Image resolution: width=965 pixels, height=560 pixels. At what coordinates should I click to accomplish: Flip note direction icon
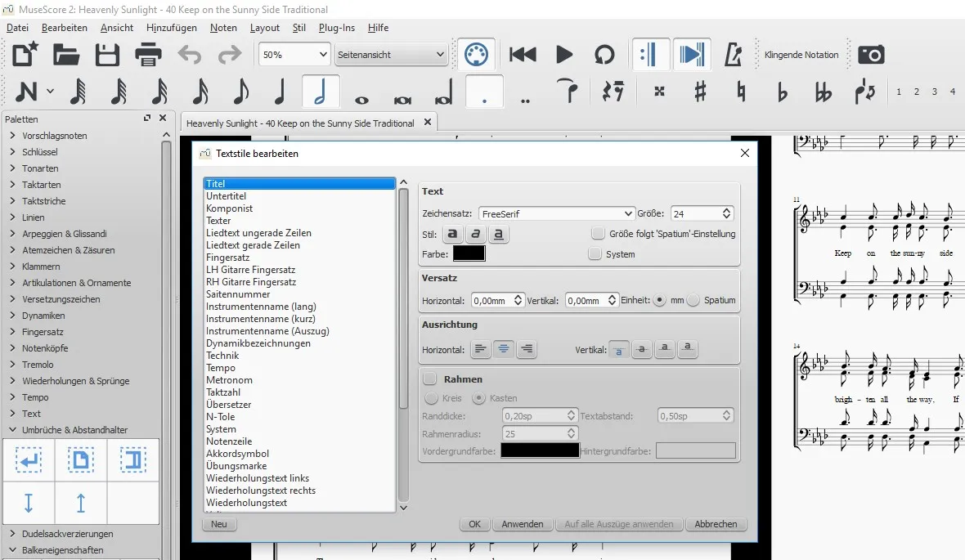864,92
